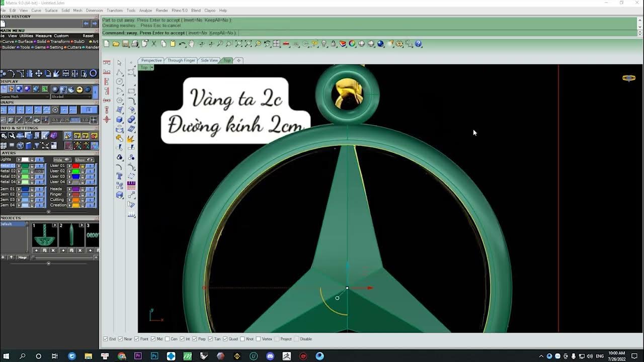
Task: Open the Analyze menu
Action: [x=145, y=10]
